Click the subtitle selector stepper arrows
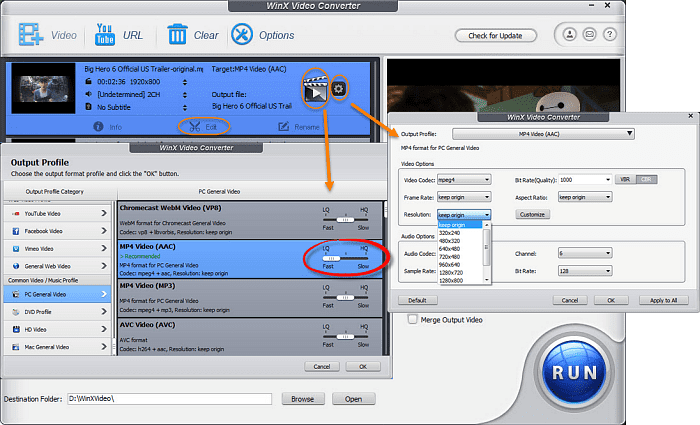Viewport: 700px width, 425px height. tap(185, 108)
